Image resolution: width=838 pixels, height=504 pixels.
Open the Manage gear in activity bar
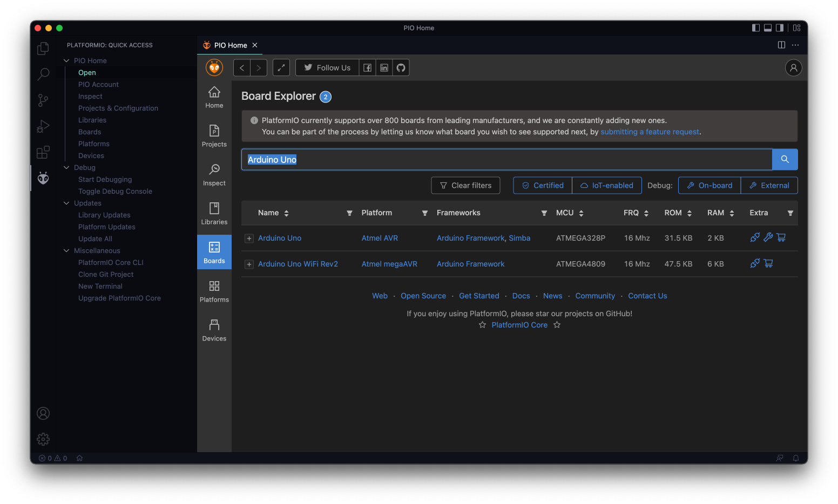43,439
